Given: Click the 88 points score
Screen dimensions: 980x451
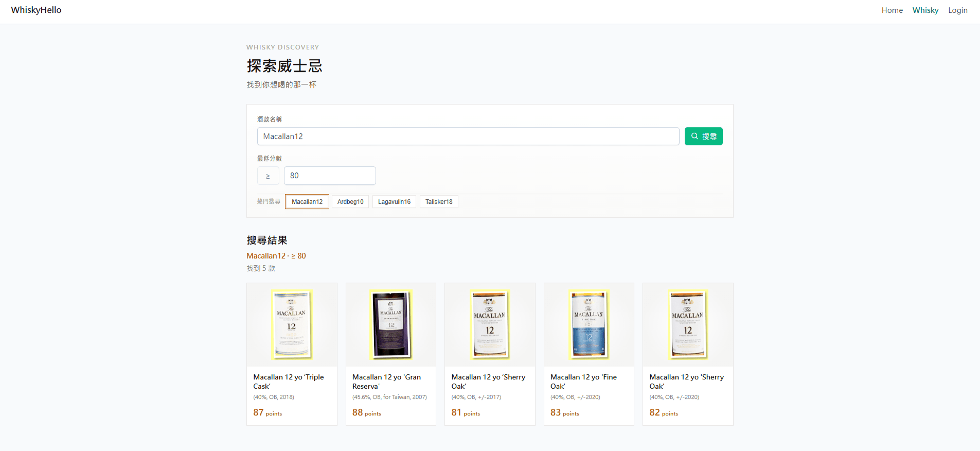Looking at the screenshot, I should click(x=367, y=412).
